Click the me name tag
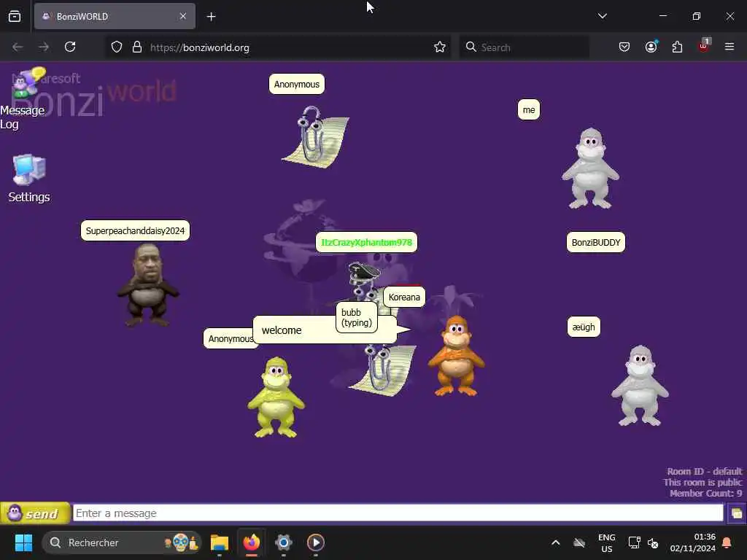The image size is (747, 560). tap(529, 110)
